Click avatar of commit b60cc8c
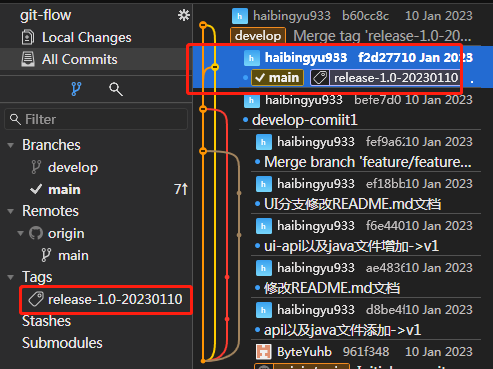493x369 pixels. point(240,16)
